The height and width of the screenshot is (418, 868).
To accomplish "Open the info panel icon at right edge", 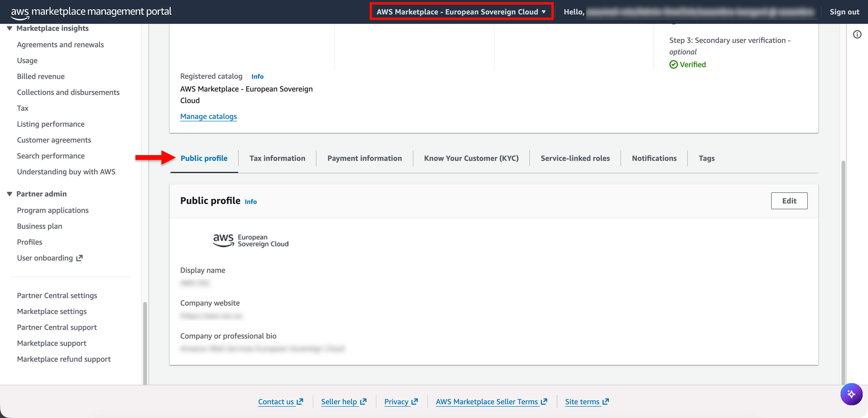I will pyautogui.click(x=857, y=34).
